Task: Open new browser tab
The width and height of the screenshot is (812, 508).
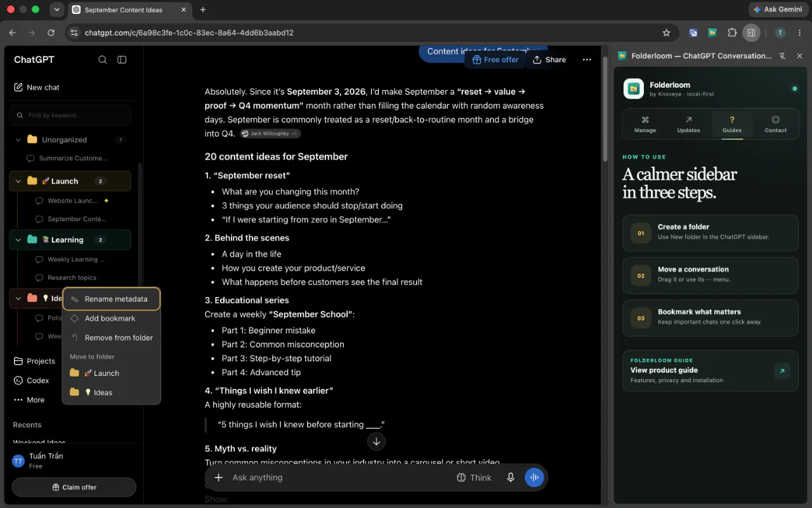Action: [203, 10]
